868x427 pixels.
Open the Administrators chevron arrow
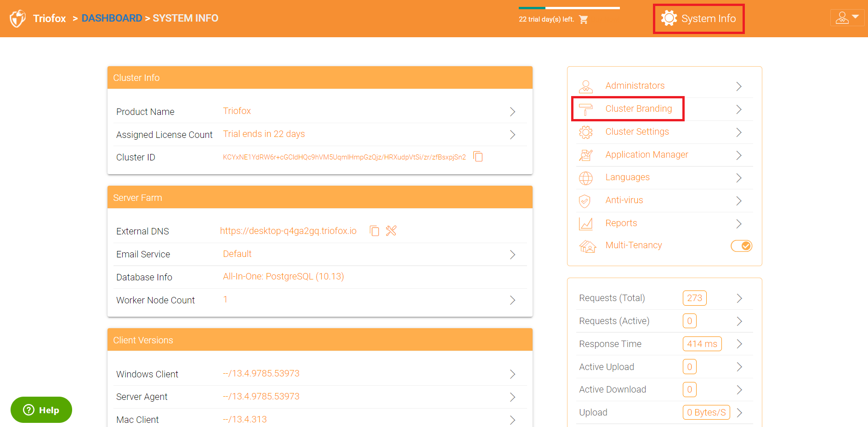tap(739, 86)
